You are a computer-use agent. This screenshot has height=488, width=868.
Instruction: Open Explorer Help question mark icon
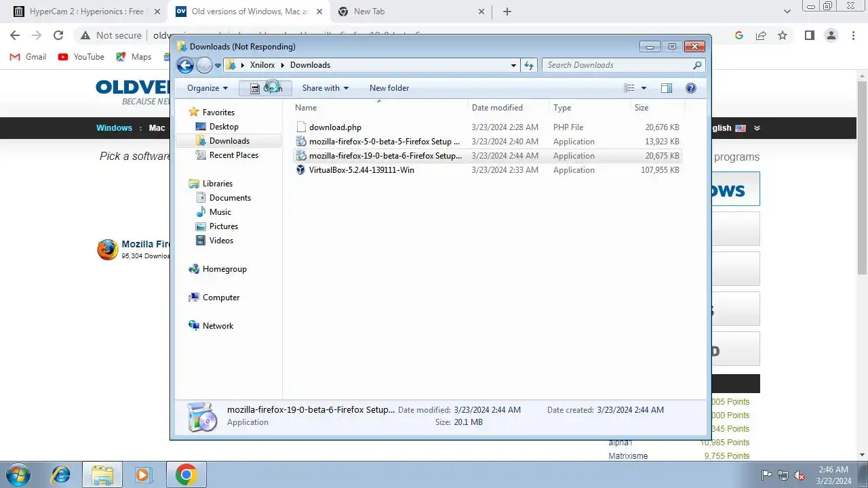click(x=691, y=88)
